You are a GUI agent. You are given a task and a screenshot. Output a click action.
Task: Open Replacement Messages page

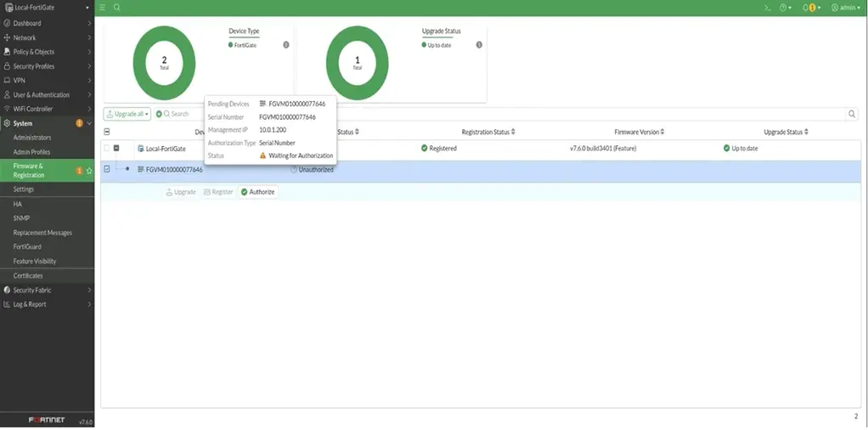point(42,233)
